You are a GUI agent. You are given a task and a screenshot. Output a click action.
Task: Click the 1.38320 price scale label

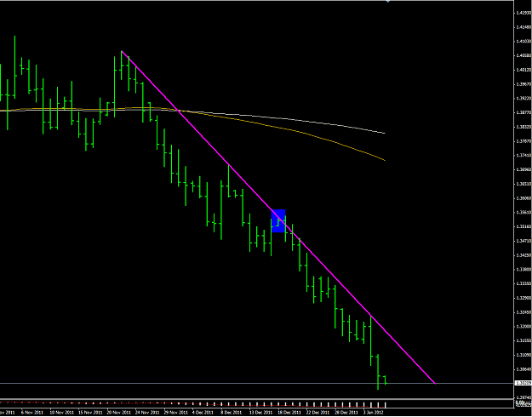[523, 127]
